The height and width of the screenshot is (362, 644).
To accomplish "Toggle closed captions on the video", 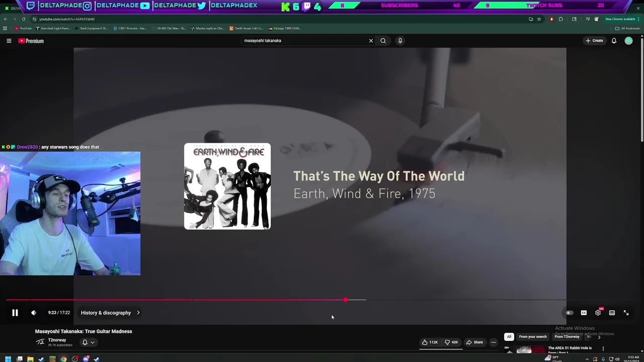I will click(584, 313).
